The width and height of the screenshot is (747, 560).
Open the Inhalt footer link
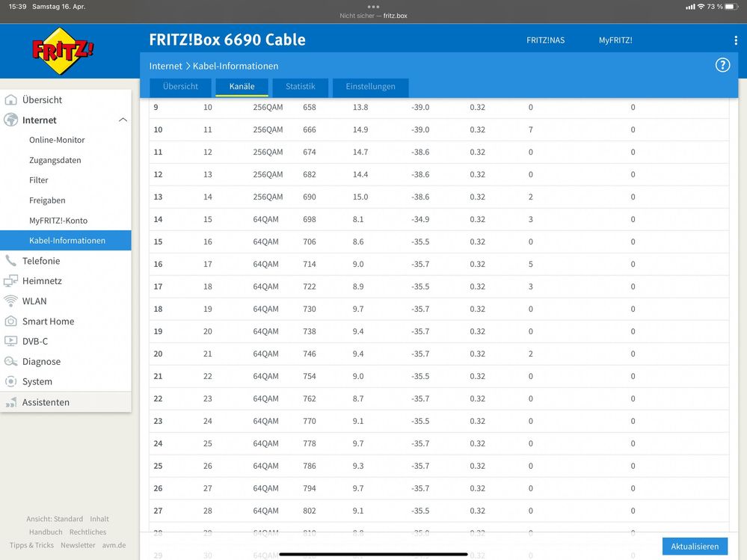(99, 519)
